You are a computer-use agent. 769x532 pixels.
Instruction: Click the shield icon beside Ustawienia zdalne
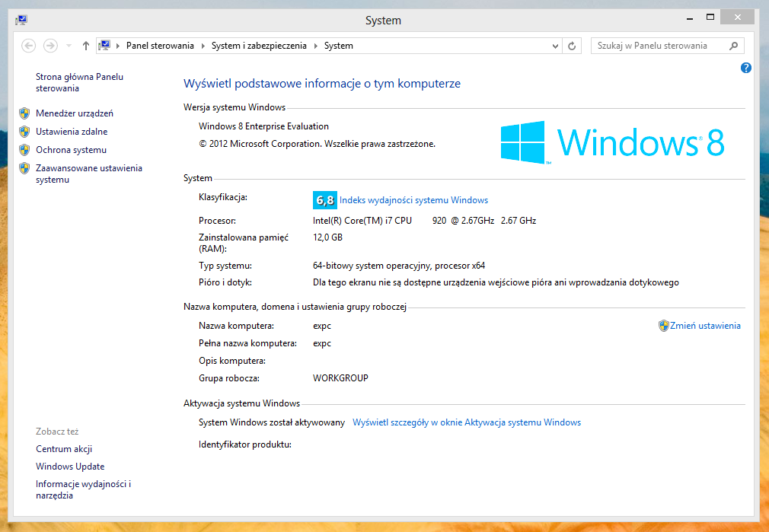(x=24, y=132)
